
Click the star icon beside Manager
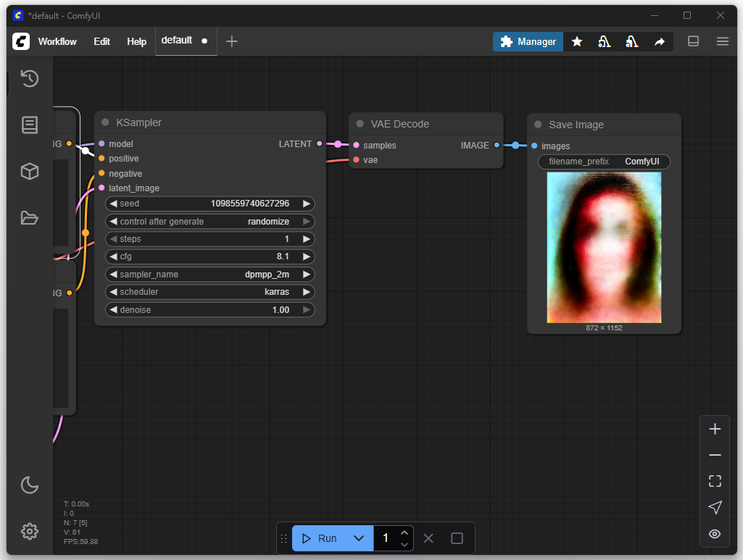(x=577, y=42)
